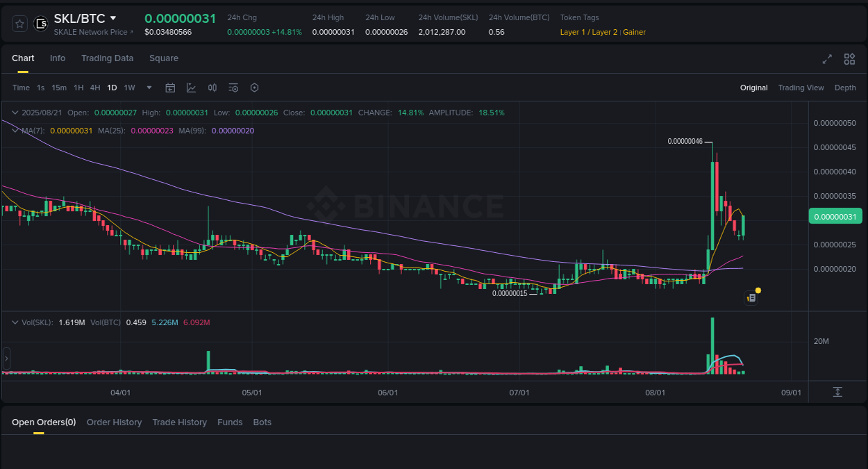Click the USD price $0.03480566

(x=168, y=32)
